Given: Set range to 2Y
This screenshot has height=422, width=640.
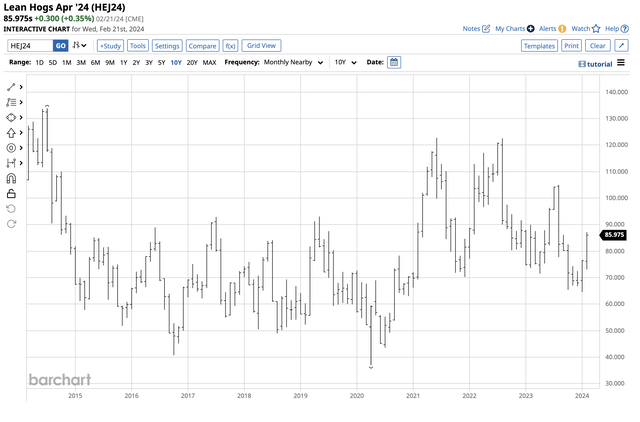Looking at the screenshot, I should point(136,62).
